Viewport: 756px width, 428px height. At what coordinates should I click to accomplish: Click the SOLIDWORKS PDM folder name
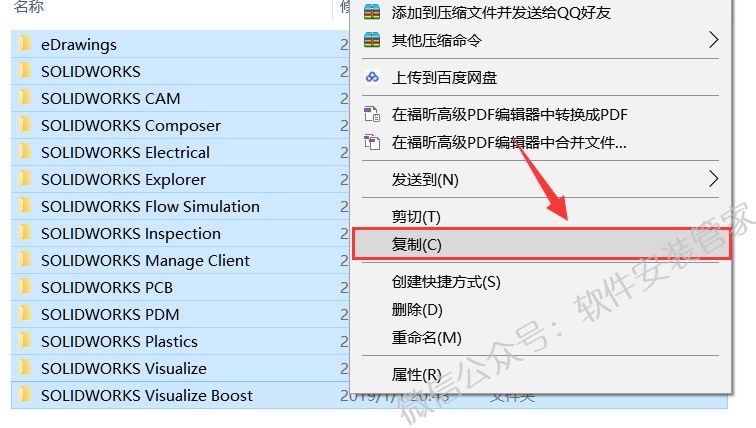110,314
